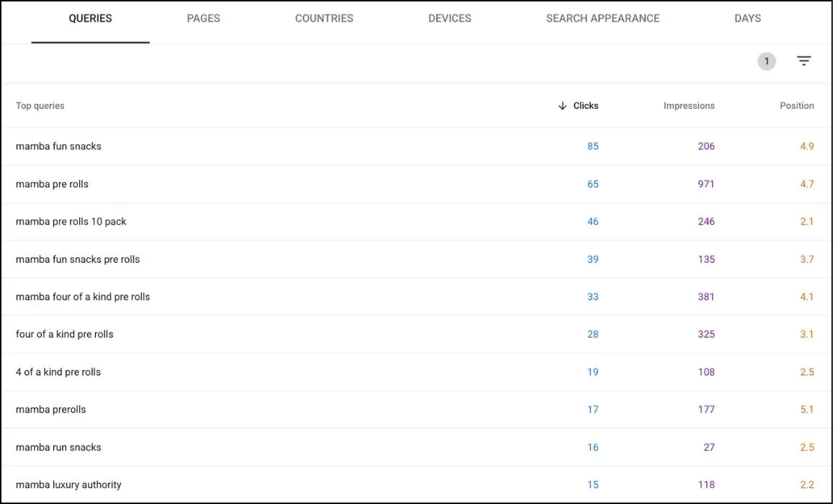This screenshot has width=833, height=504.
Task: Click the impressions value 27
Action: [709, 447]
